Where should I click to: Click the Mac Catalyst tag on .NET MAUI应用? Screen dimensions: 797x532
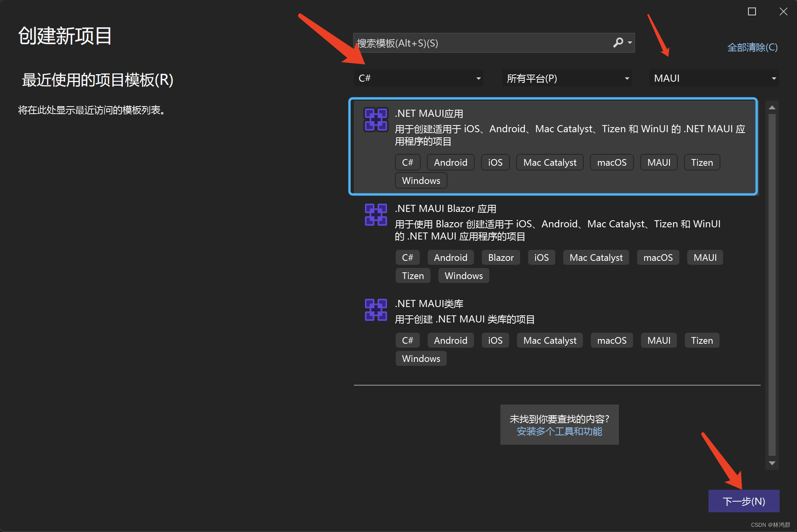pyautogui.click(x=550, y=162)
